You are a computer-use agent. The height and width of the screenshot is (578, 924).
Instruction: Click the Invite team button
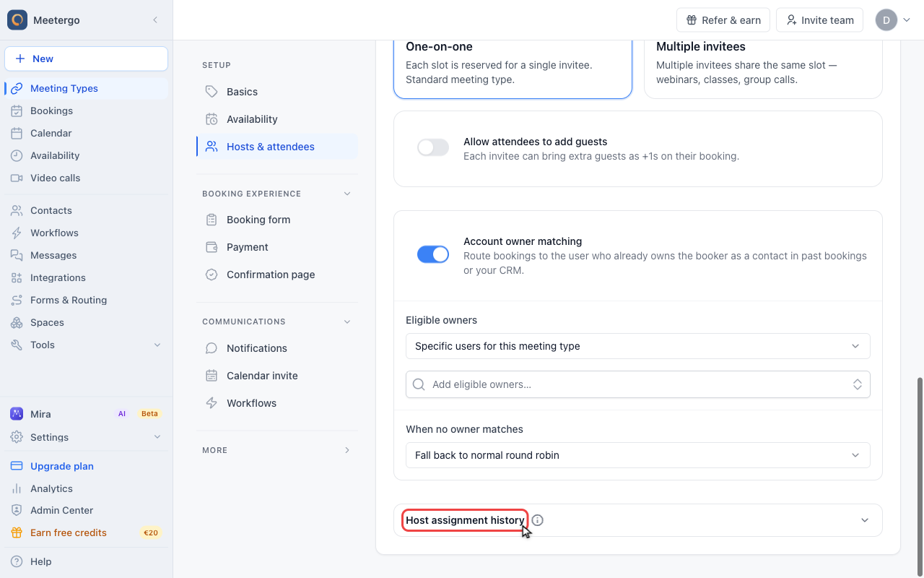pos(819,20)
